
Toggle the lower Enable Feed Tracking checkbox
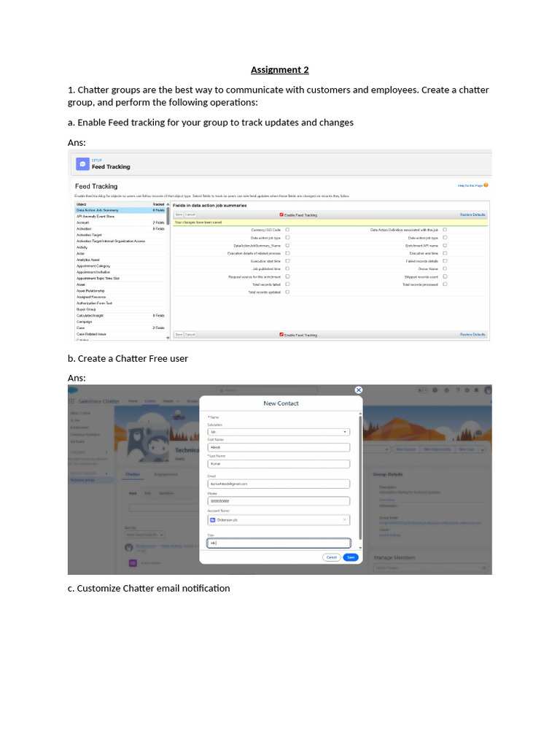[281, 334]
